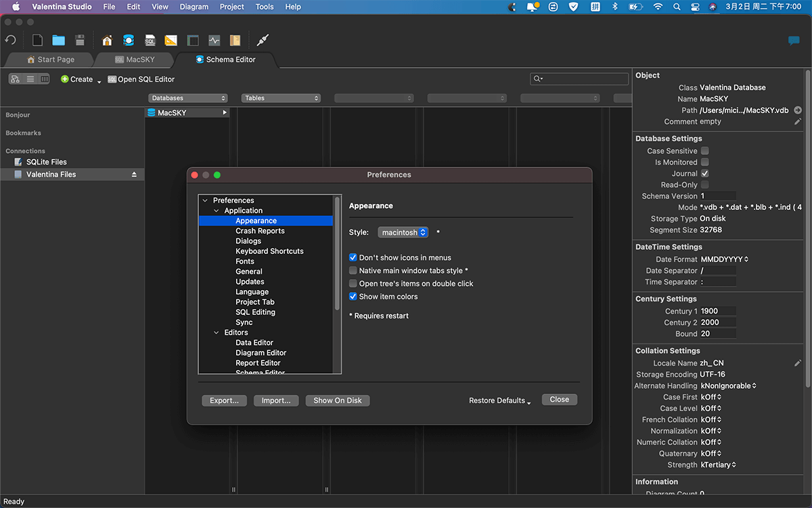Viewport: 812px width, 508px height.
Task: Open the Tables column dropdown
Action: tap(281, 98)
